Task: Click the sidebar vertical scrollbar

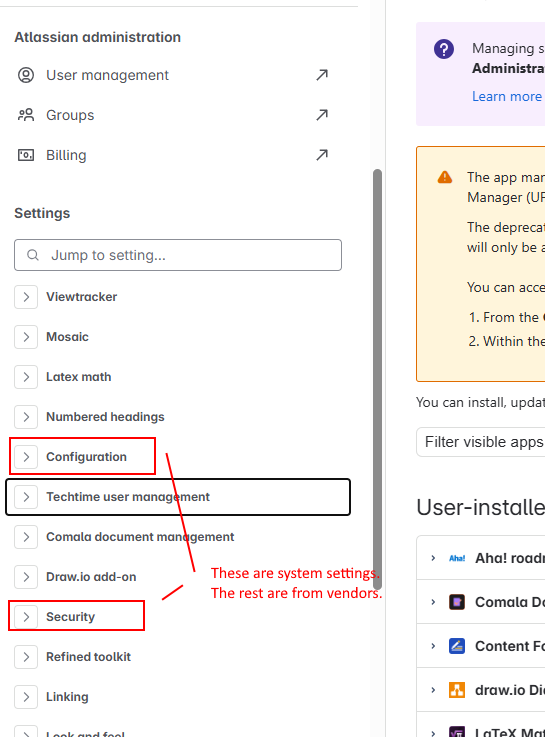Action: point(377,379)
